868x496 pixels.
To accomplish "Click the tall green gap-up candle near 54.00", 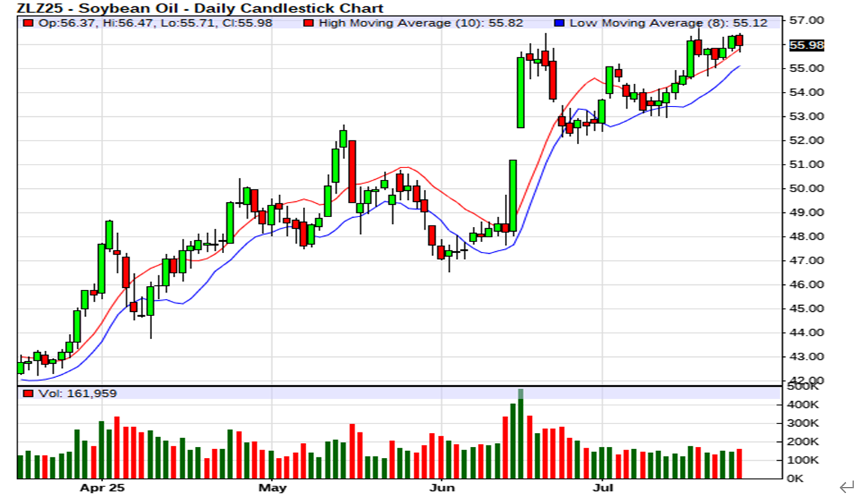I will [521, 92].
